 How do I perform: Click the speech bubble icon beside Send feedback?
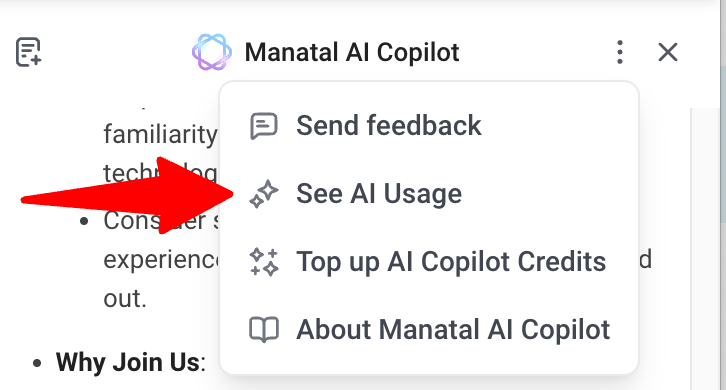click(x=264, y=126)
